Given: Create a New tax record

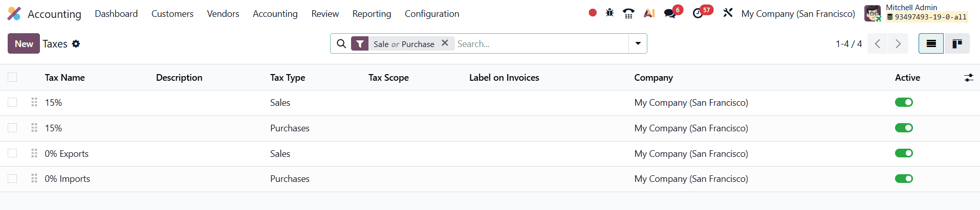Looking at the screenshot, I should 24,43.
